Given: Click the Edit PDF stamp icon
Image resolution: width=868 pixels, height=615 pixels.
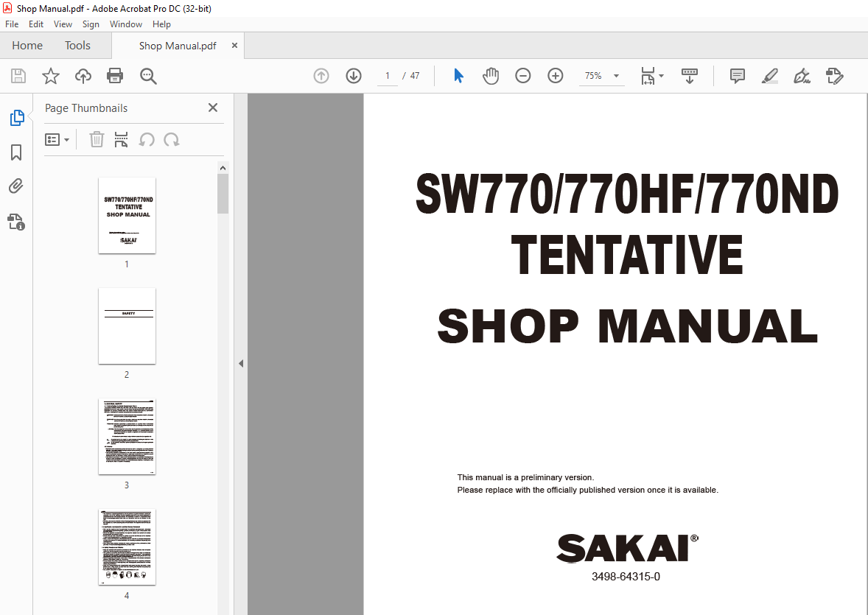Looking at the screenshot, I should [x=834, y=76].
